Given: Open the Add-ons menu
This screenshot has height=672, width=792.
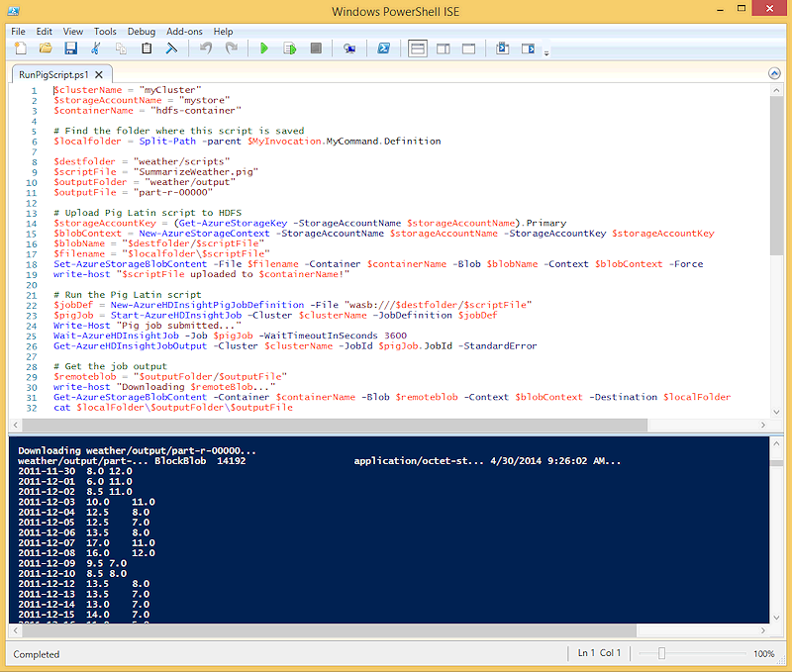Looking at the screenshot, I should point(184,32).
